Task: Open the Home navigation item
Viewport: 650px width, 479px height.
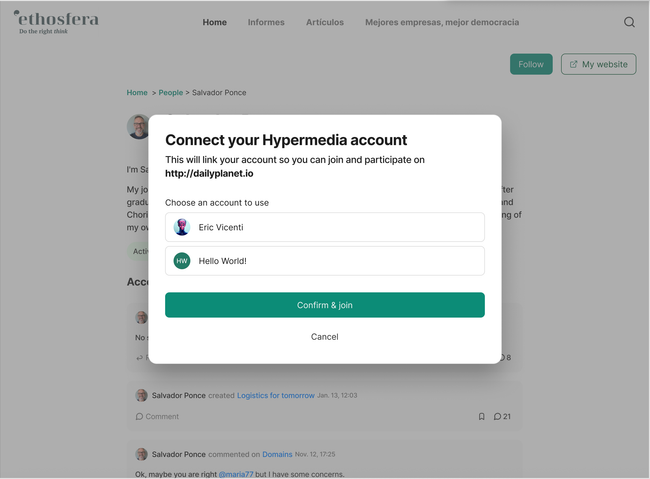Action: pos(214,22)
